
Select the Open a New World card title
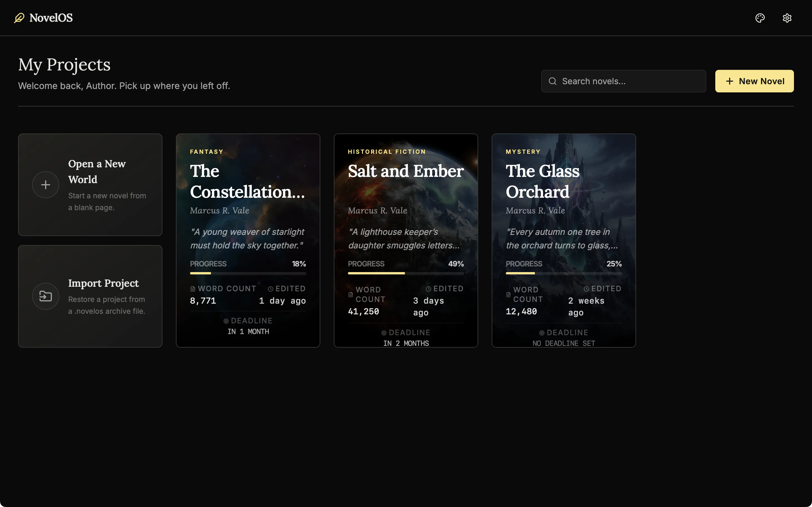coord(97,171)
